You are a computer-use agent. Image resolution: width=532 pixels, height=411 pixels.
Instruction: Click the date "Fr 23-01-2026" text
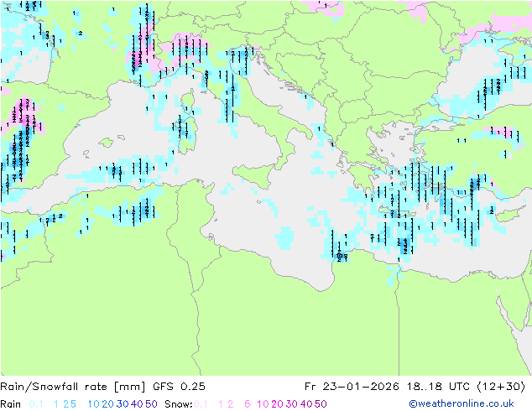[352, 387]
